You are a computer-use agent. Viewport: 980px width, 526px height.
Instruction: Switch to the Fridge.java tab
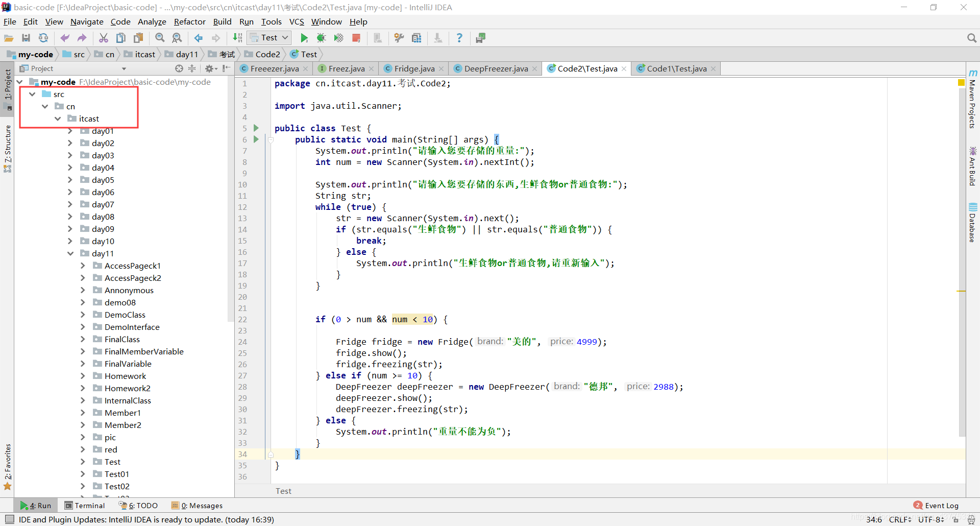414,68
